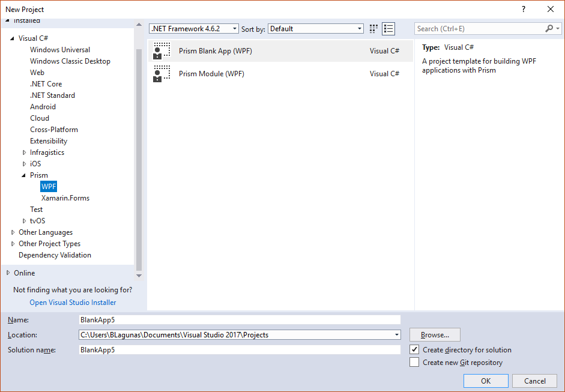Select Dependency Validation category

click(55, 255)
